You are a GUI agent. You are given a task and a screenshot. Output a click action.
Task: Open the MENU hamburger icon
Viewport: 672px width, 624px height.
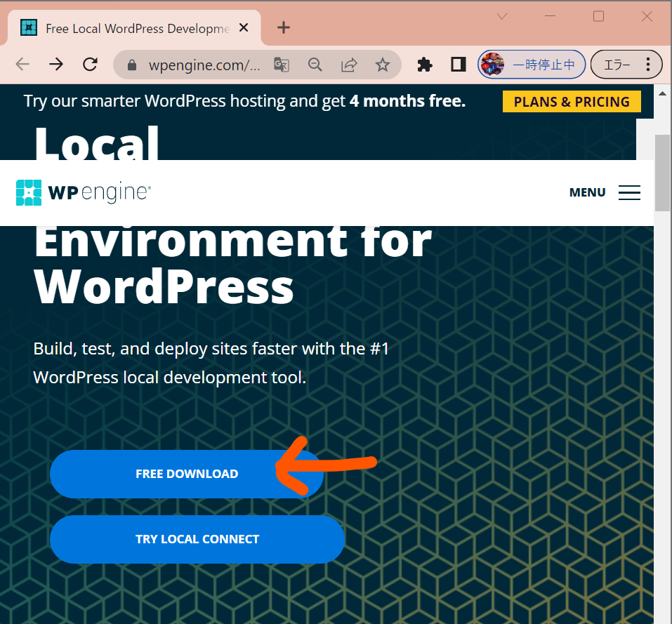pyautogui.click(x=629, y=192)
